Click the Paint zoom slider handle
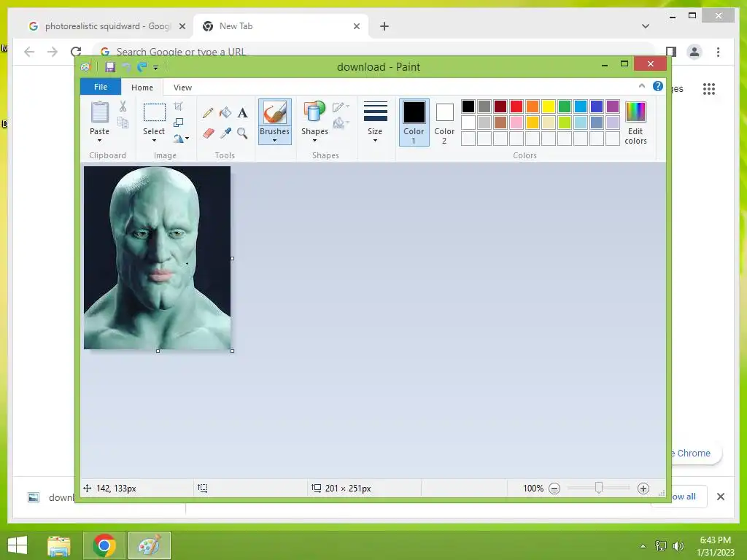 599,488
